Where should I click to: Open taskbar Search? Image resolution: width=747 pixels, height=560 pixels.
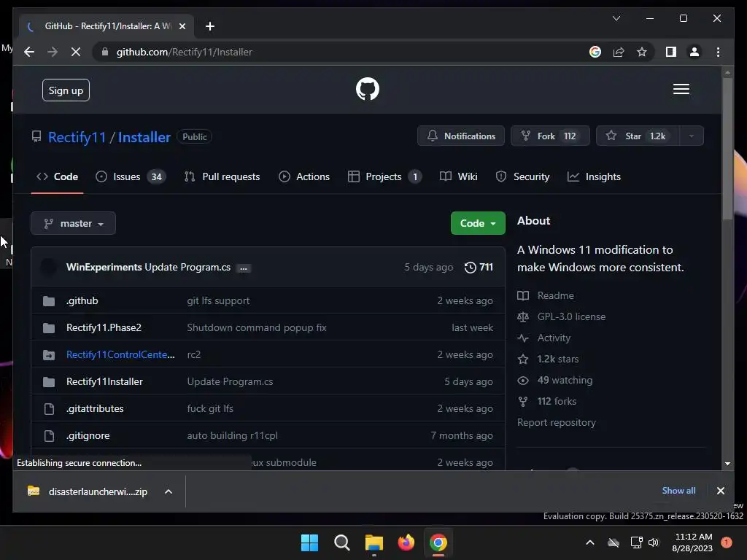point(341,542)
